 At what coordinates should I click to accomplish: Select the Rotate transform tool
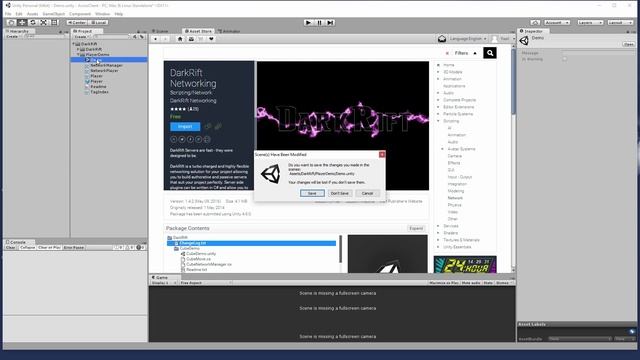click(33, 22)
